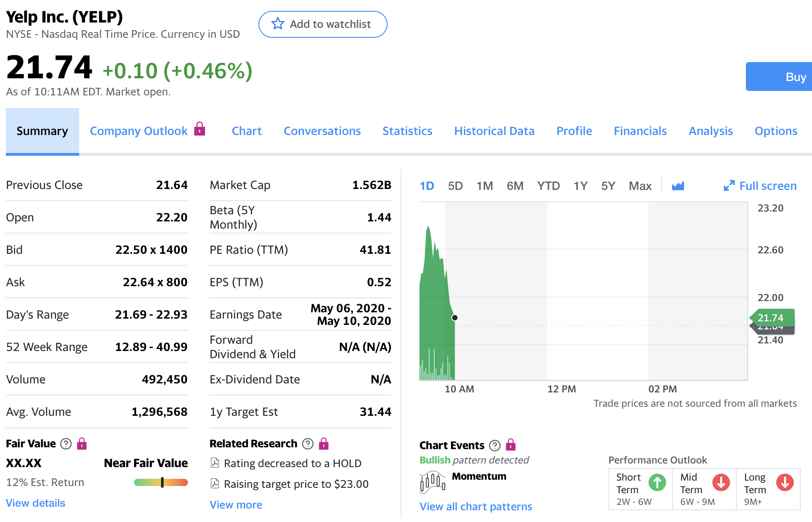
Task: Open the Statistics tab
Action: tap(407, 131)
